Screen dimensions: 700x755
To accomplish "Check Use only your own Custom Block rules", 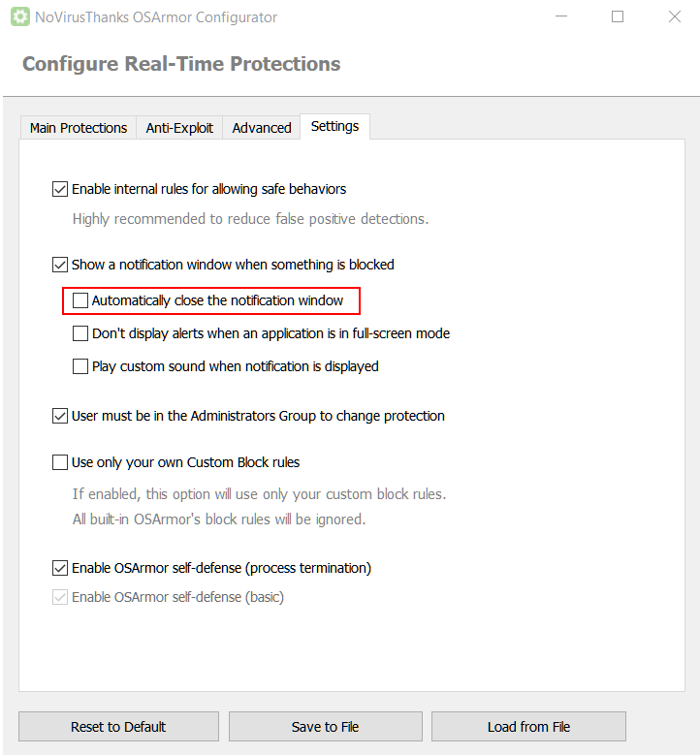I will pos(60,462).
